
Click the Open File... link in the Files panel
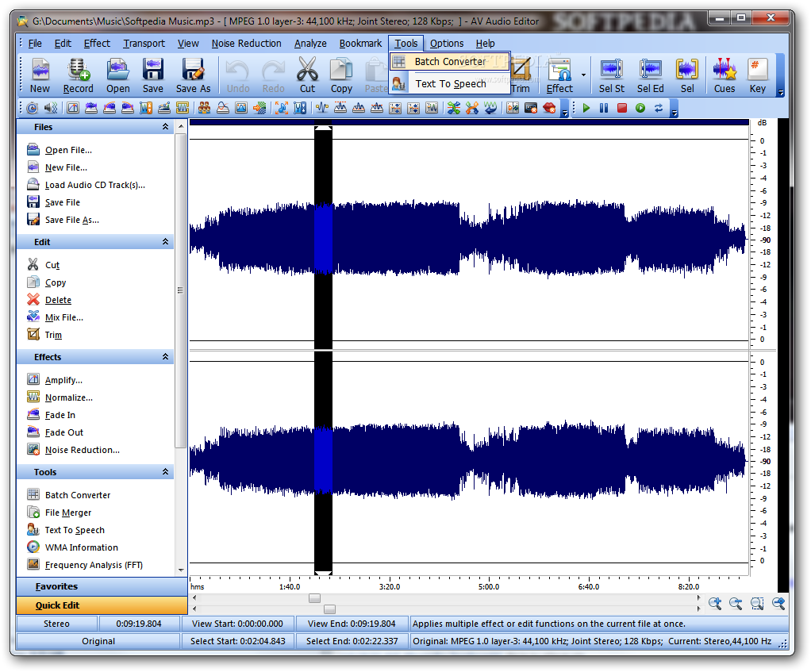pyautogui.click(x=68, y=150)
